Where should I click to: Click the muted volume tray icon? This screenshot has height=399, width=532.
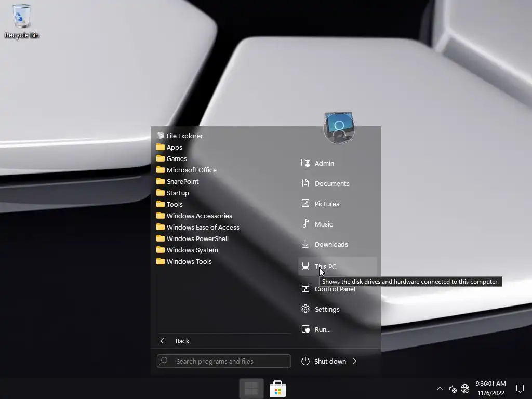pos(453,389)
